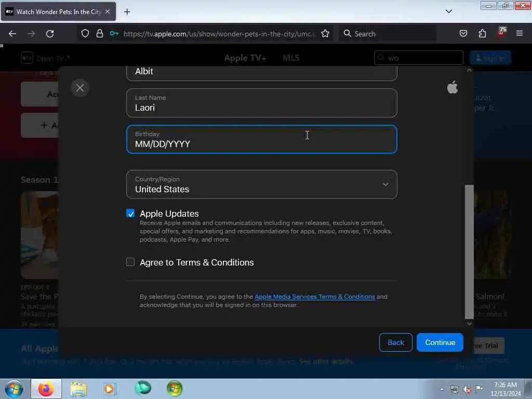Image resolution: width=532 pixels, height=399 pixels.
Task: Click the muted volume tray icon
Action: [x=467, y=390]
